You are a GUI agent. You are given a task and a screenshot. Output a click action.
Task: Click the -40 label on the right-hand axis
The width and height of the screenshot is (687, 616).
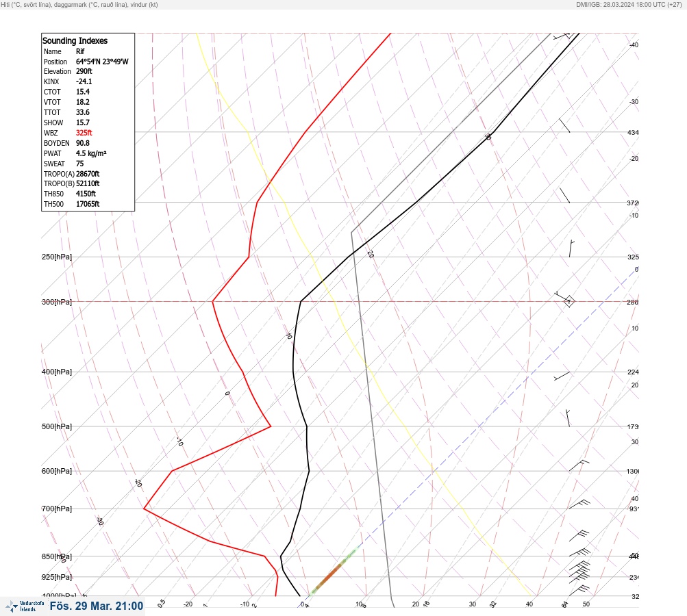634,44
